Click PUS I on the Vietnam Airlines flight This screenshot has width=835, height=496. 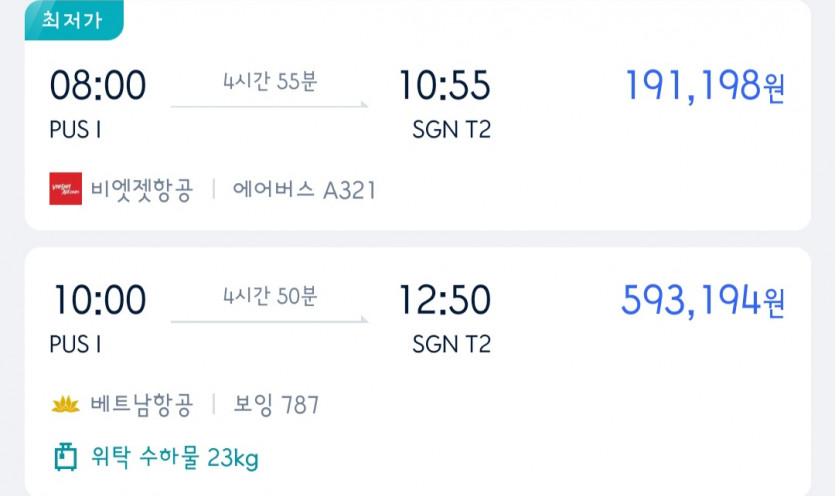point(75,344)
